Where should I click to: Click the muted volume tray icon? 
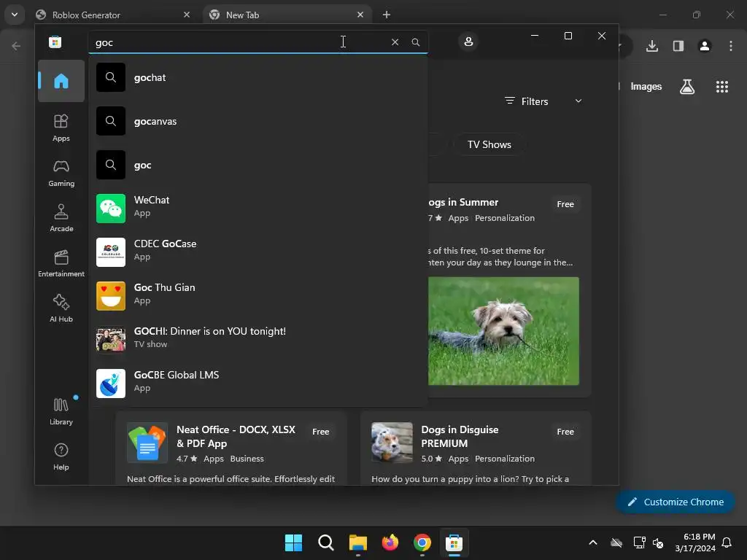[658, 542]
